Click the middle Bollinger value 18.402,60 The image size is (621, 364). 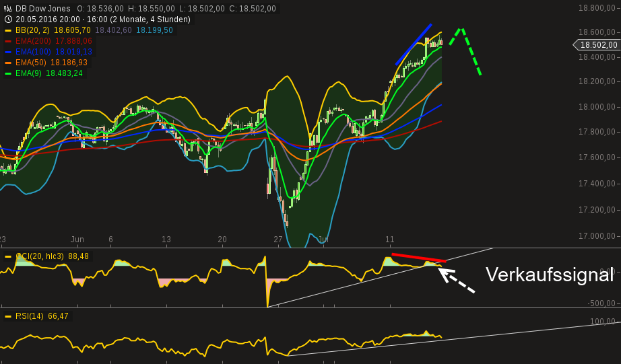click(x=113, y=30)
